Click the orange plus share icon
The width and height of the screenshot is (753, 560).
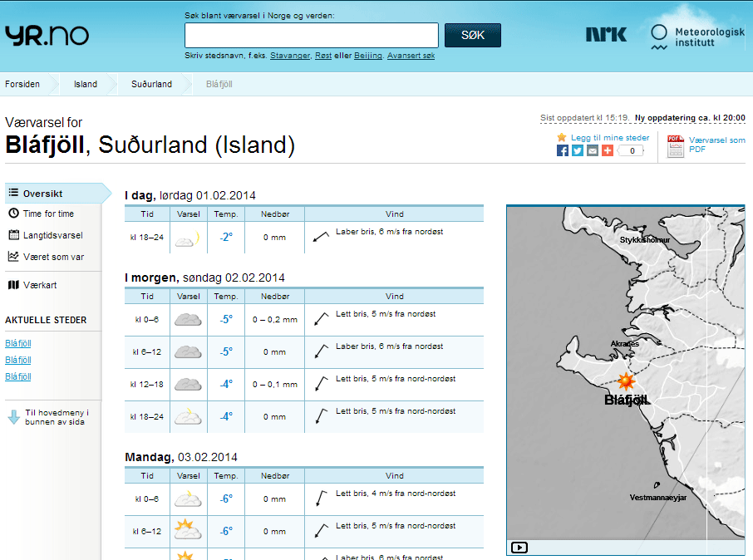pos(608,150)
